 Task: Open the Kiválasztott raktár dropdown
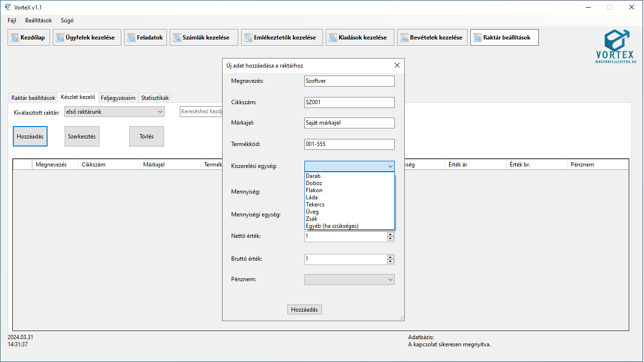pos(114,112)
